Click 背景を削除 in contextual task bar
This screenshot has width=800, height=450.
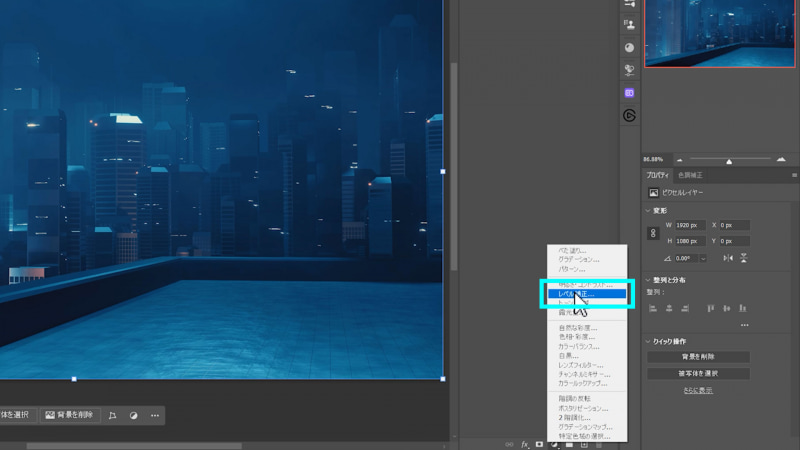70,415
